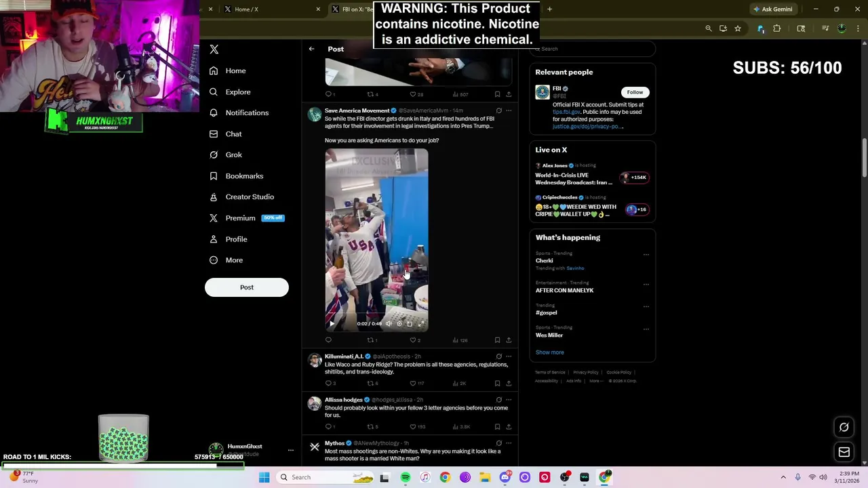The height and width of the screenshot is (488, 868).
Task: Like the Allissa hodges post
Action: coord(413,427)
